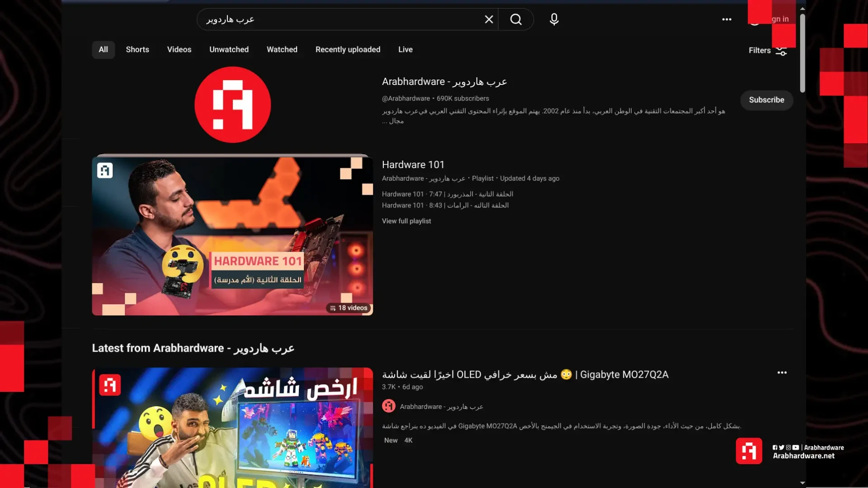The image size is (868, 488).
Task: Activate voice search microphone icon
Action: tap(554, 19)
